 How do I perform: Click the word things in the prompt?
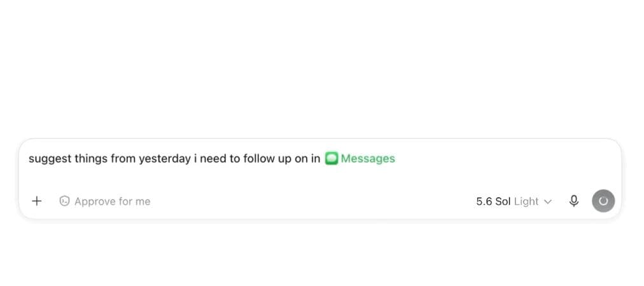click(91, 159)
